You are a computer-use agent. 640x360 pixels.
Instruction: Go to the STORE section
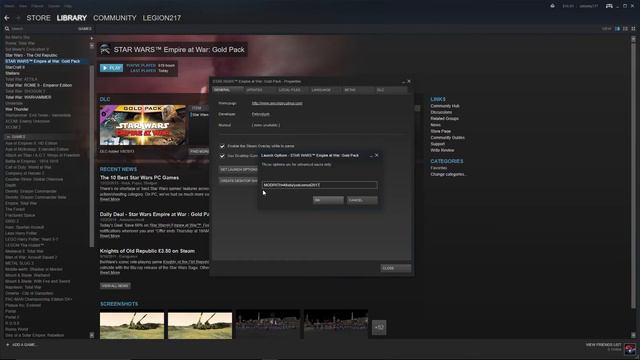point(38,18)
